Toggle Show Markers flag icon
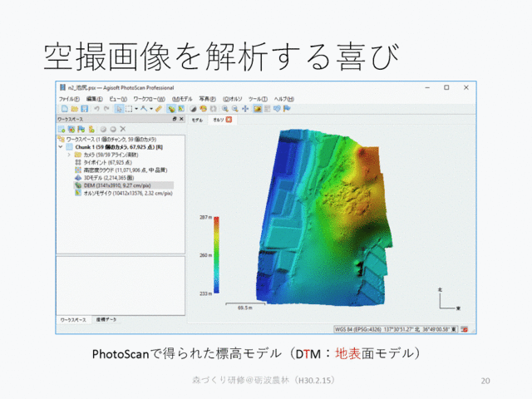 tap(287, 109)
